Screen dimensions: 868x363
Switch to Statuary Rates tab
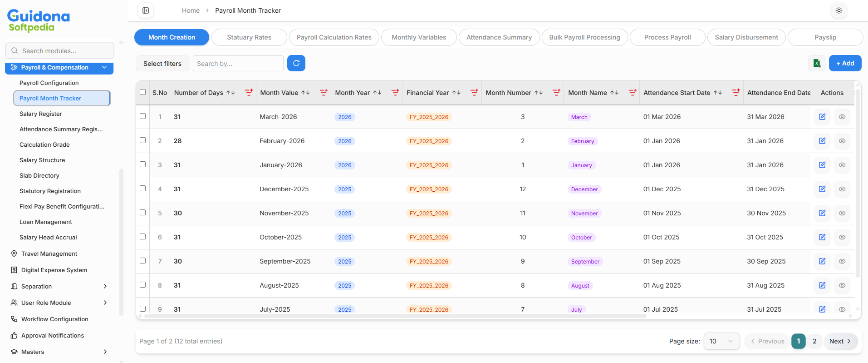pyautogui.click(x=249, y=37)
